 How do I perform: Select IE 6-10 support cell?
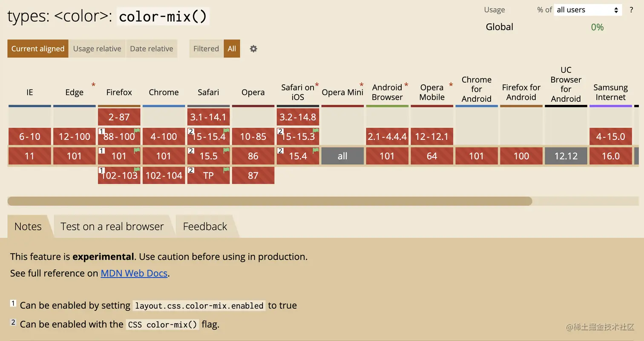[29, 136]
